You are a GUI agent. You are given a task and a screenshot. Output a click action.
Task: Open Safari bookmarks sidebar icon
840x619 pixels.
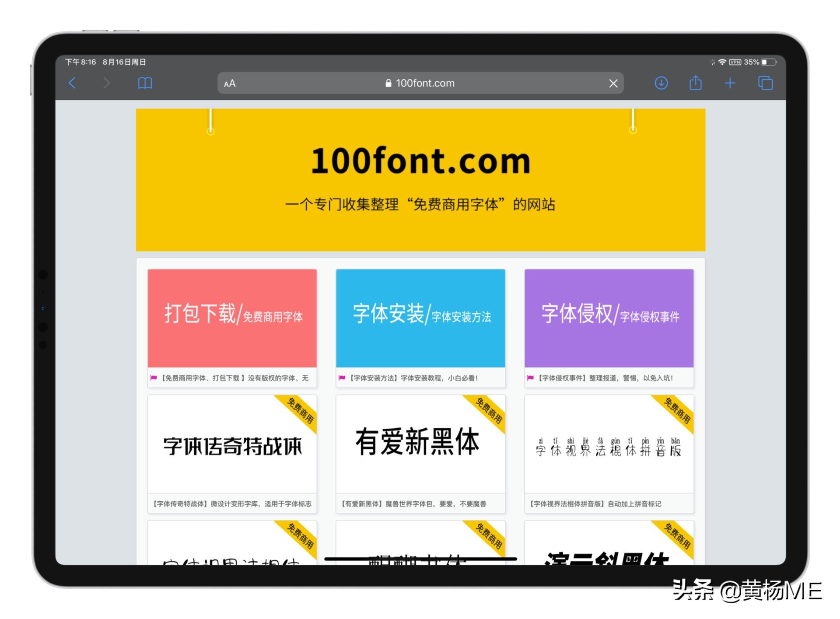(145, 83)
